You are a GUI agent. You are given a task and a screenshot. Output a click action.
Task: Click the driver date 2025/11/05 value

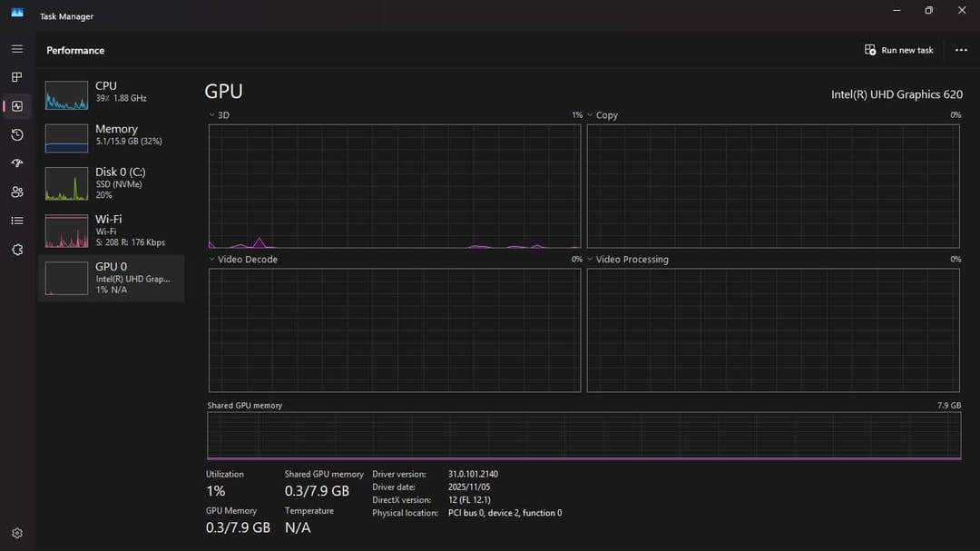click(x=469, y=487)
